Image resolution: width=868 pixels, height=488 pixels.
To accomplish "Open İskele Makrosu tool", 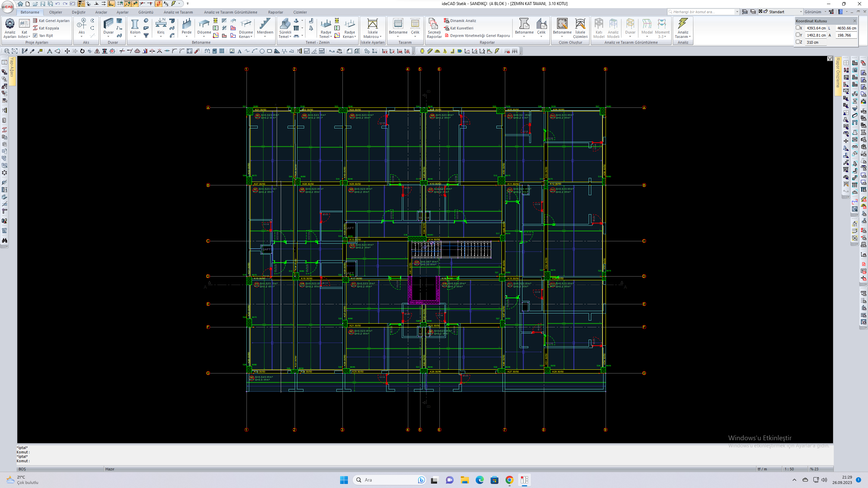I will pyautogui.click(x=372, y=28).
